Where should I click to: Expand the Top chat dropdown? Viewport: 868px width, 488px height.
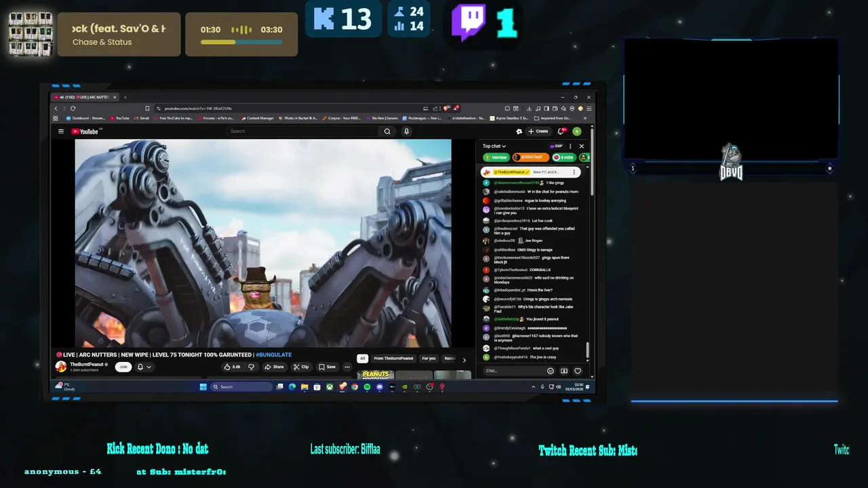494,146
